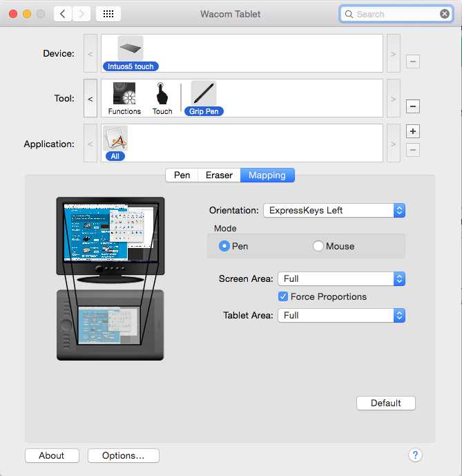Select the Grip Pen tool icon
462x476 pixels.
pos(204,93)
